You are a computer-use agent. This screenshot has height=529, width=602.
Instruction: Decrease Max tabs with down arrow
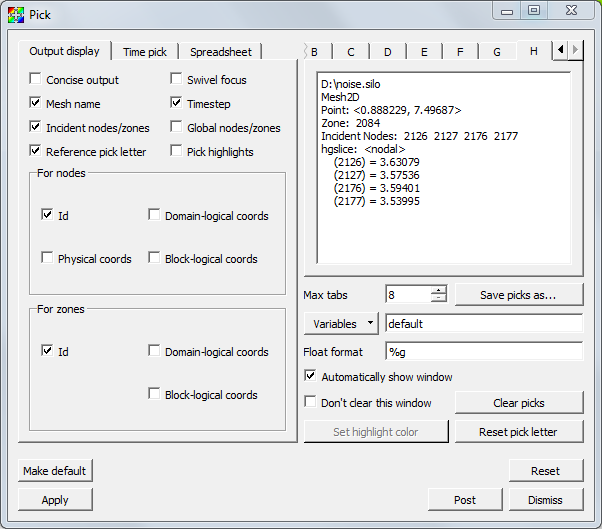(x=438, y=298)
